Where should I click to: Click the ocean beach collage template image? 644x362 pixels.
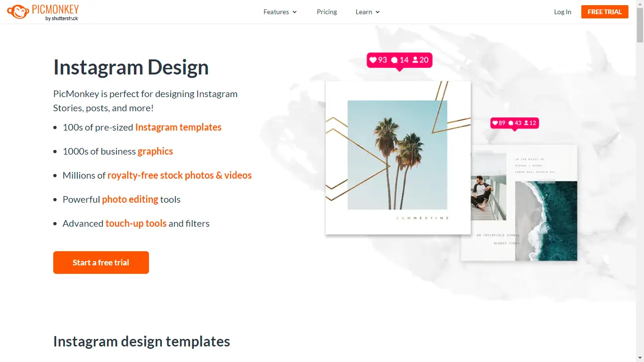[519, 203]
